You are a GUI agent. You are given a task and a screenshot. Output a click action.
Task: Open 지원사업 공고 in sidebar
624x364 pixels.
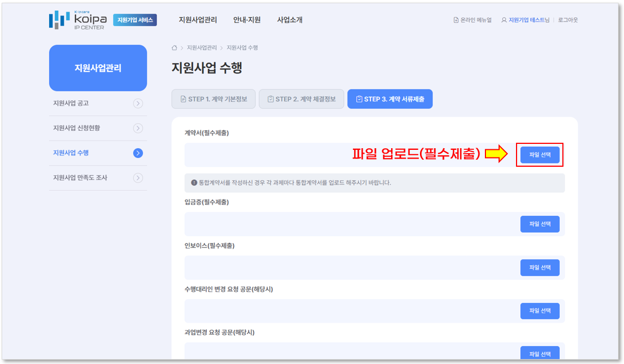[x=71, y=104]
